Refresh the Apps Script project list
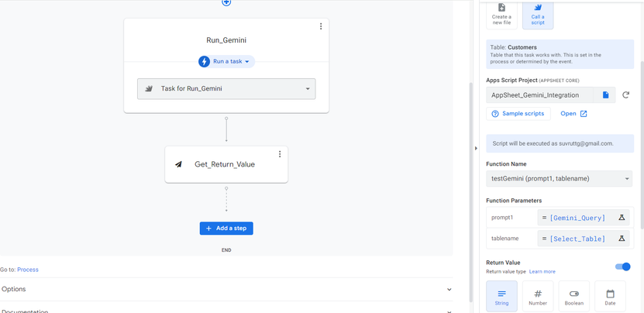644x313 pixels. [x=625, y=95]
